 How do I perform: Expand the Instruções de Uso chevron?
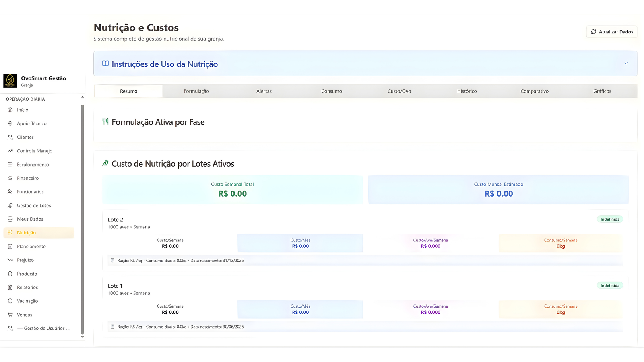point(626,64)
